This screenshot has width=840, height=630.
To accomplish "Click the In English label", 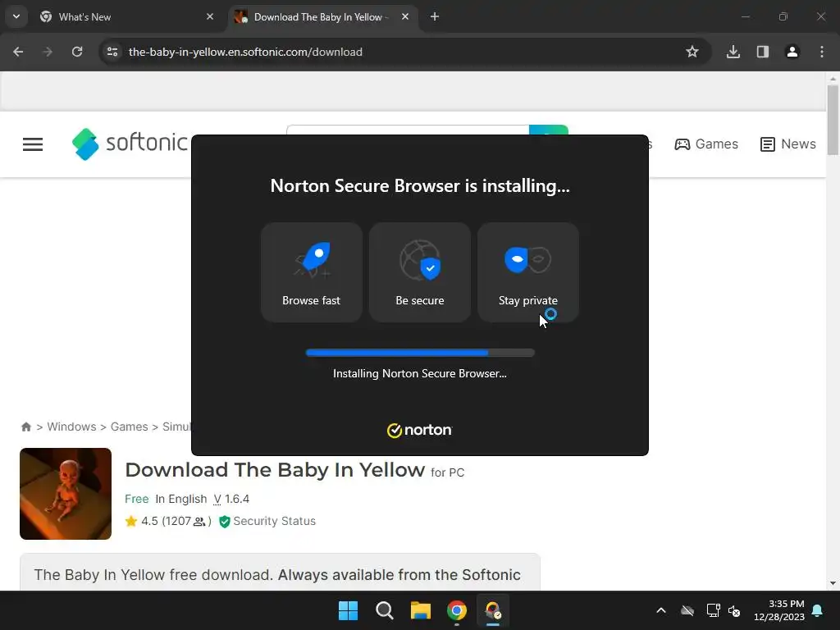I will (x=181, y=499).
